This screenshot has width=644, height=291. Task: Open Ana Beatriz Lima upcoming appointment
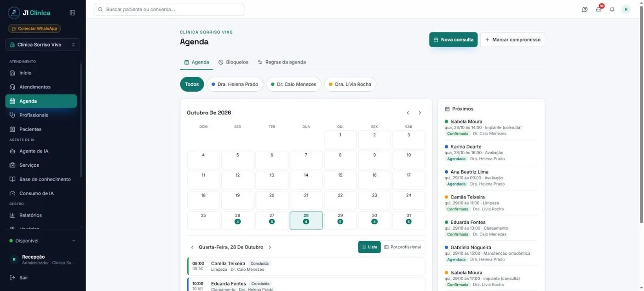(x=491, y=178)
